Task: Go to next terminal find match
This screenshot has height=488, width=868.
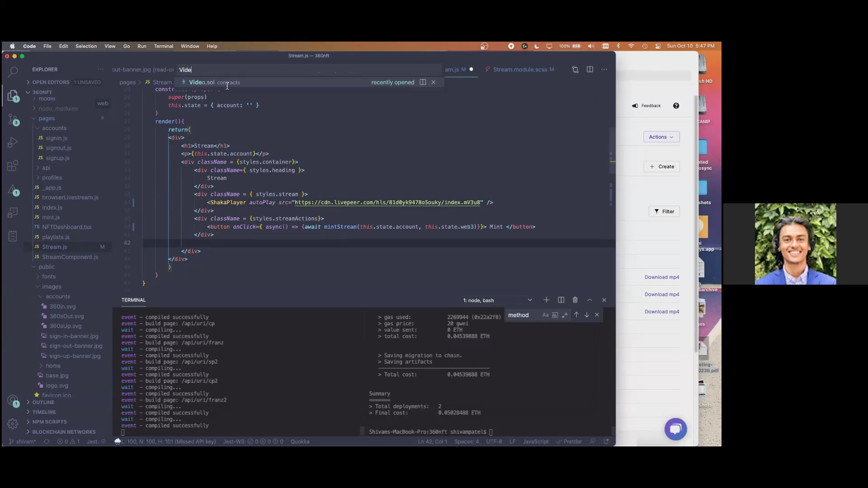Action: click(x=587, y=315)
